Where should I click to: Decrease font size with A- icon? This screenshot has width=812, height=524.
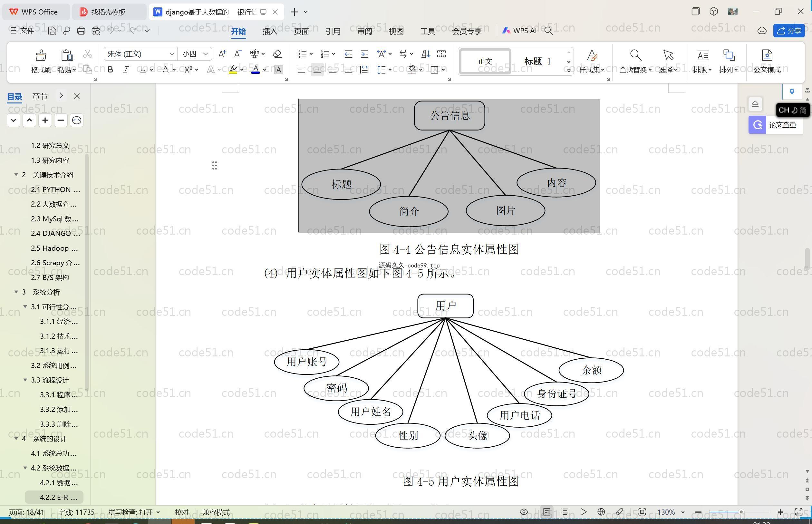pyautogui.click(x=238, y=54)
